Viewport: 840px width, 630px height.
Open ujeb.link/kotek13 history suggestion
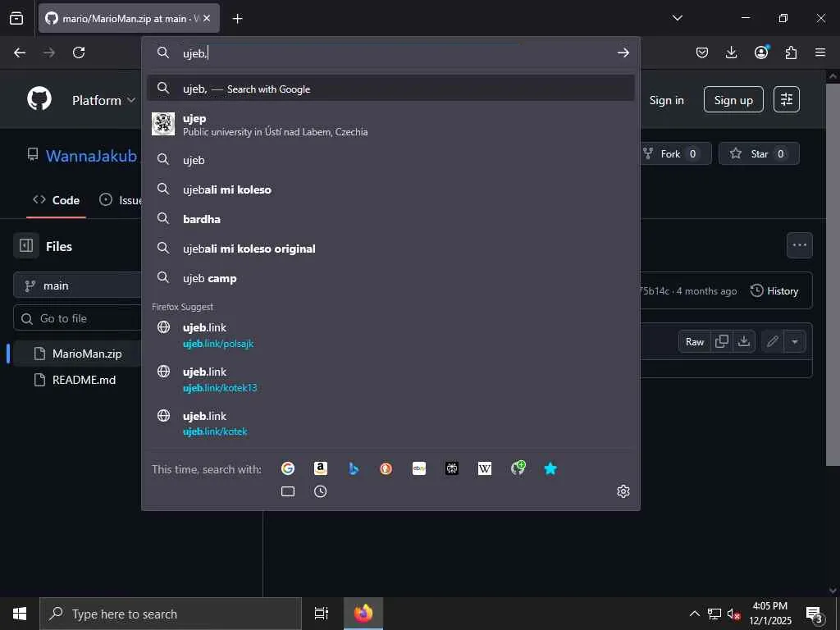click(x=390, y=379)
